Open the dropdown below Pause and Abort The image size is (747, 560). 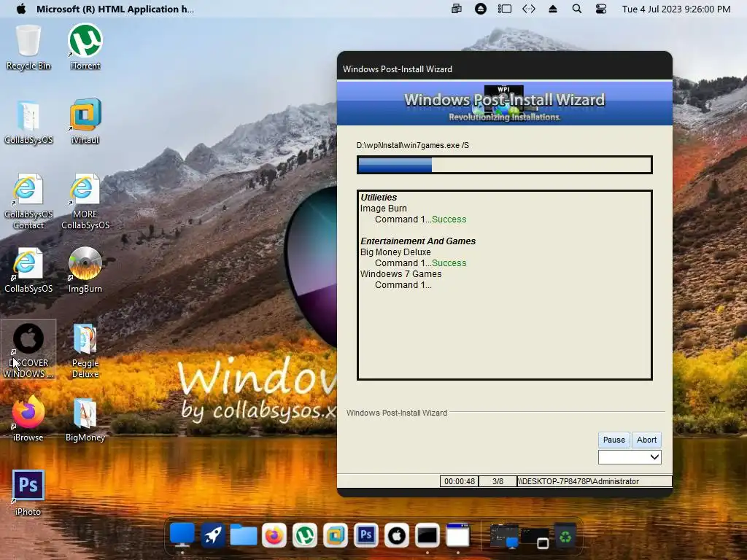630,457
